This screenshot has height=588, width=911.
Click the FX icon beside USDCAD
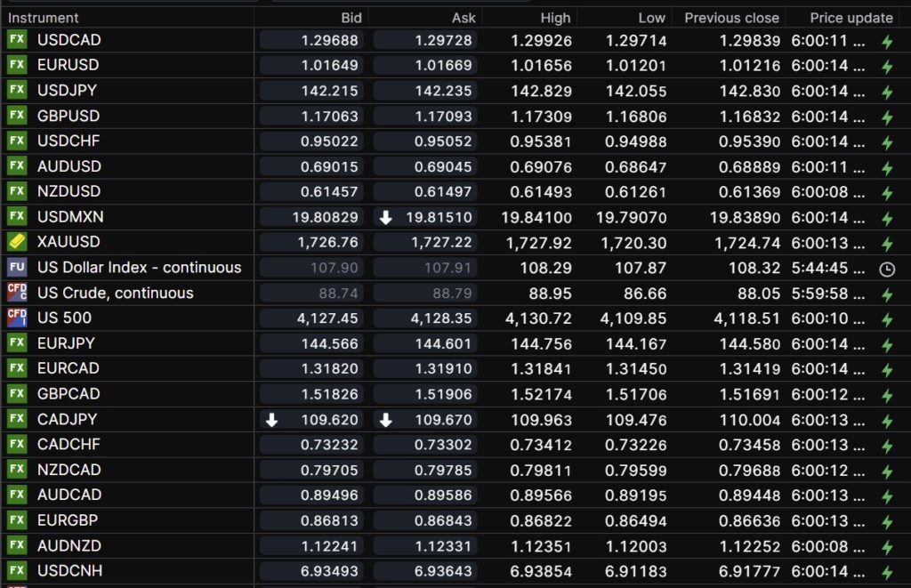click(x=17, y=40)
